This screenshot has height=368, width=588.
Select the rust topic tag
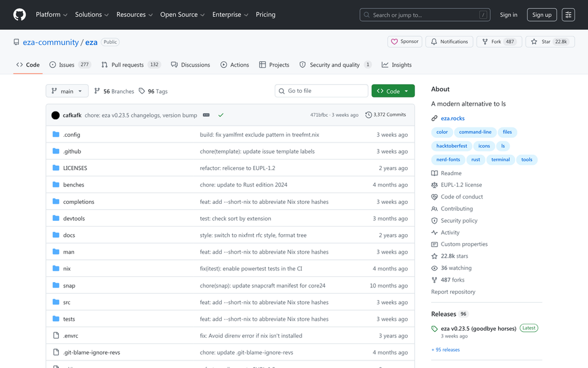tap(475, 159)
